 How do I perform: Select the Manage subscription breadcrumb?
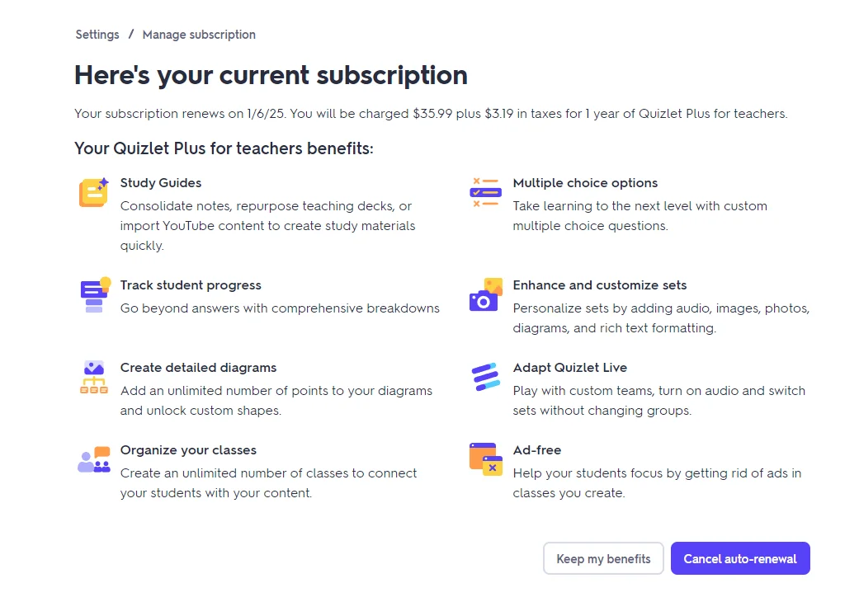pyautogui.click(x=199, y=35)
